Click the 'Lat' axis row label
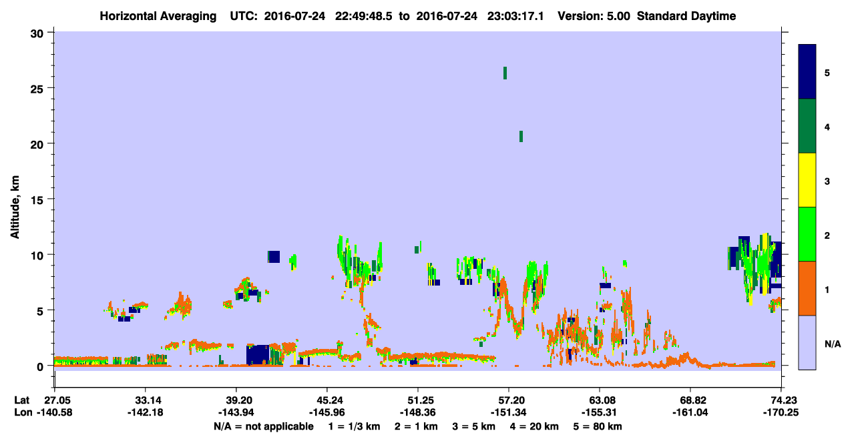This screenshot has width=868, height=445. [22, 400]
